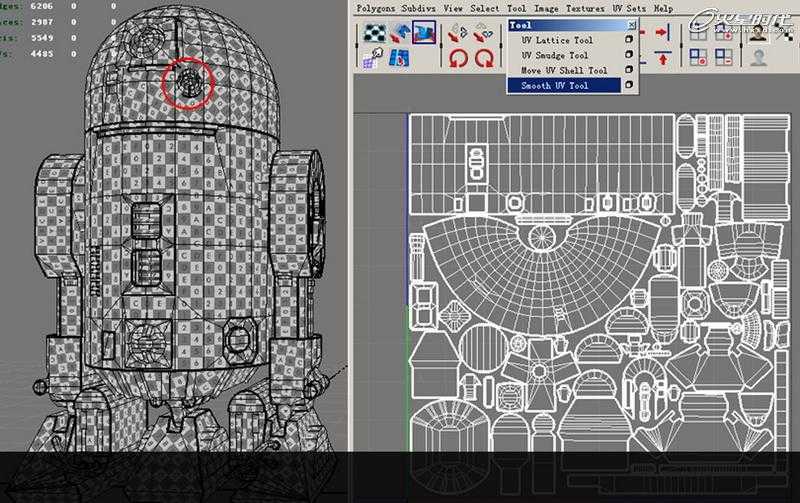Click the HUD value 5549
Image resolution: width=800 pixels, height=503 pixels.
pyautogui.click(x=41, y=38)
